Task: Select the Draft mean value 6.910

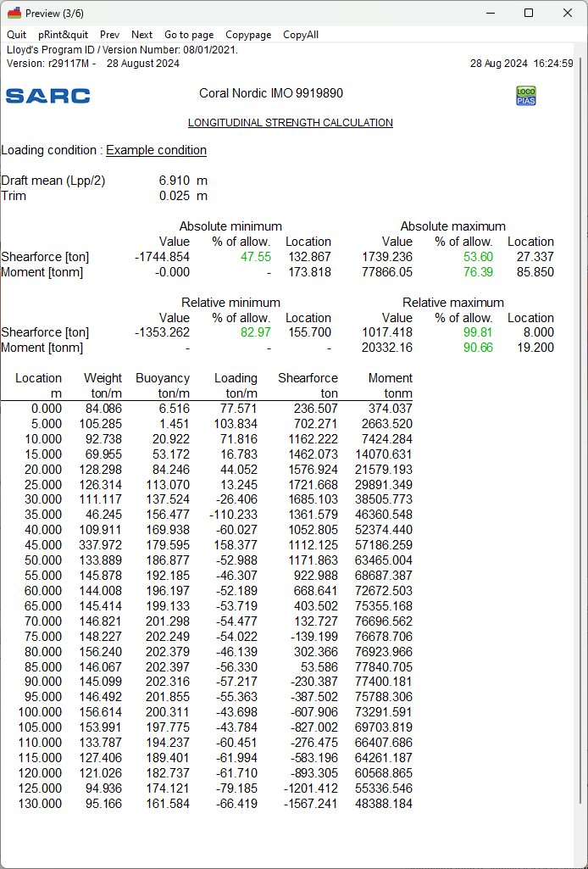Action: 175,181
